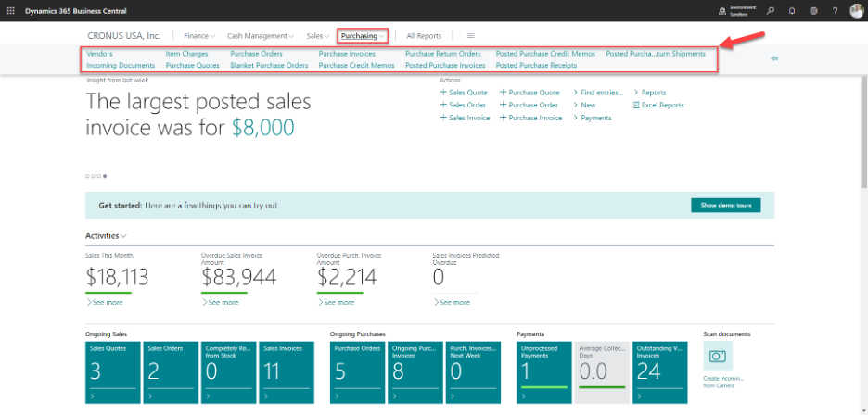The width and height of the screenshot is (868, 415).
Task: Select the fourth headline carousel dot
Action: point(104,175)
